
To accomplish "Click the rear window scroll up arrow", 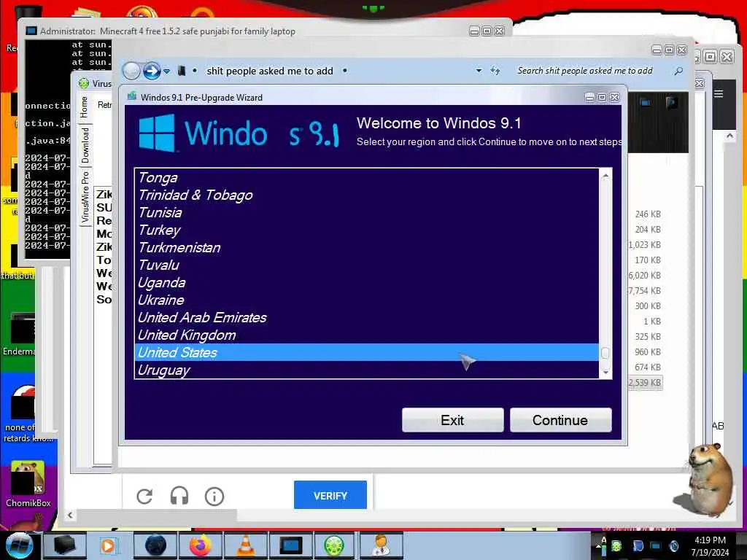I will [729, 136].
